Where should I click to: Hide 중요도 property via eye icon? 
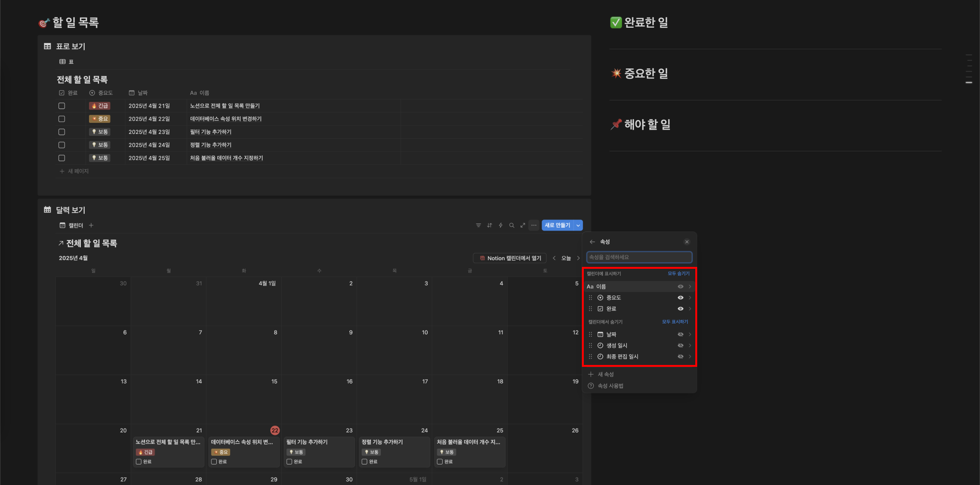pyautogui.click(x=680, y=298)
